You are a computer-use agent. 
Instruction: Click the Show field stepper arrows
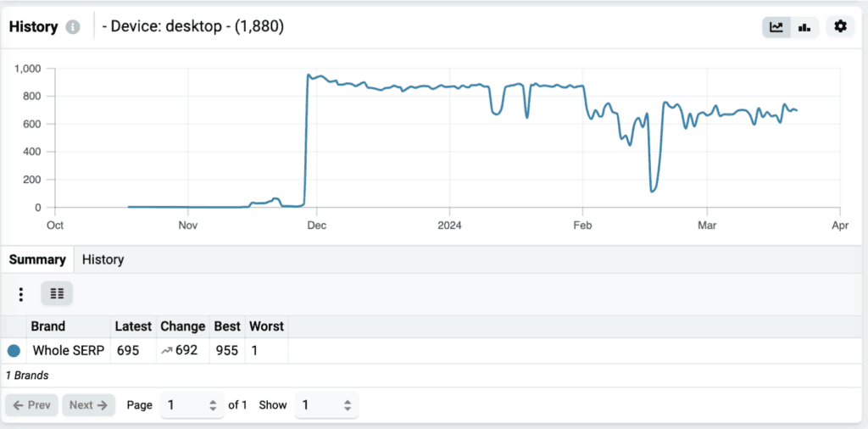point(347,405)
